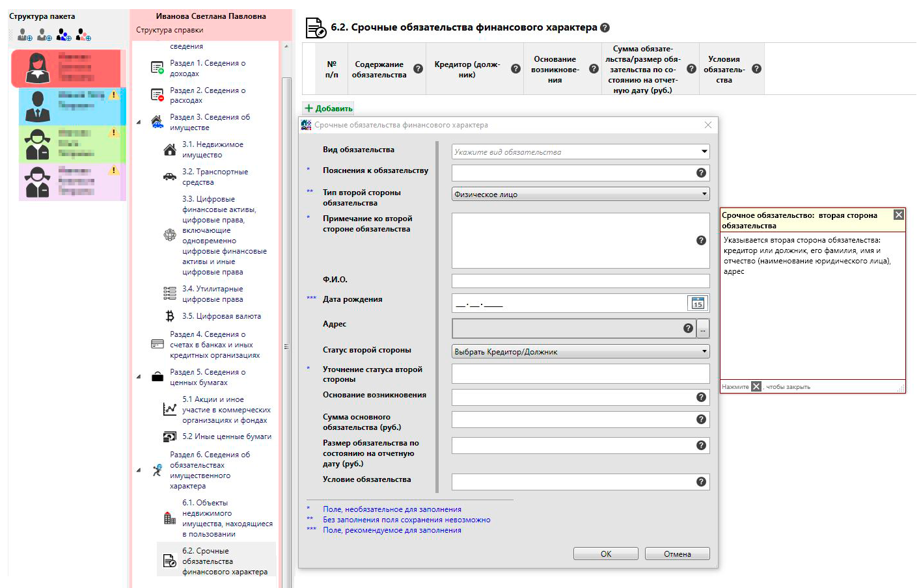This screenshot has width=919, height=588.
Task: Click the tree scrollbar up arrow
Action: (x=286, y=46)
